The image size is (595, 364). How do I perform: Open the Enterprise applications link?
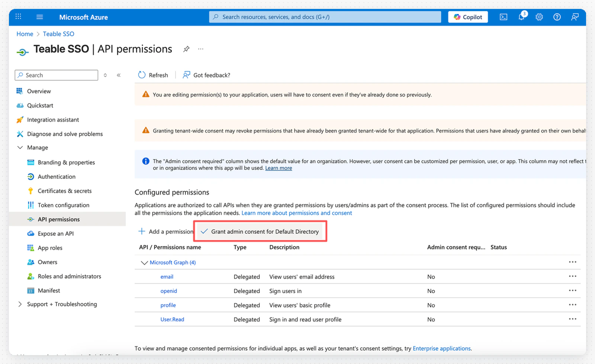442,348
